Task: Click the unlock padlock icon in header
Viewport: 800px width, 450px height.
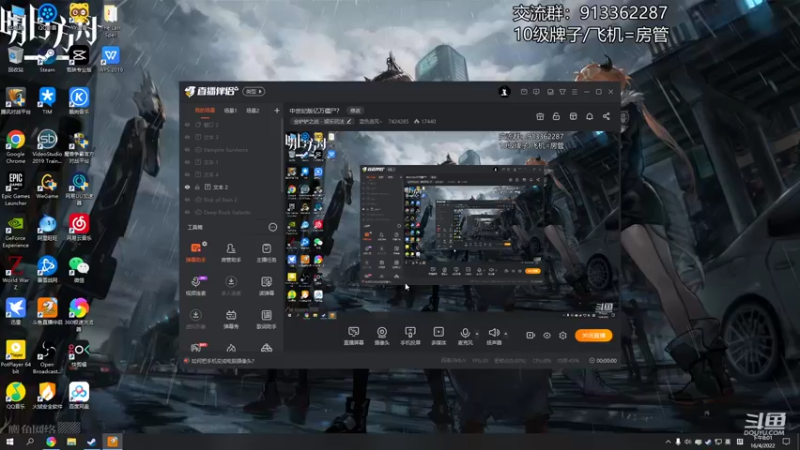Action: (556, 117)
